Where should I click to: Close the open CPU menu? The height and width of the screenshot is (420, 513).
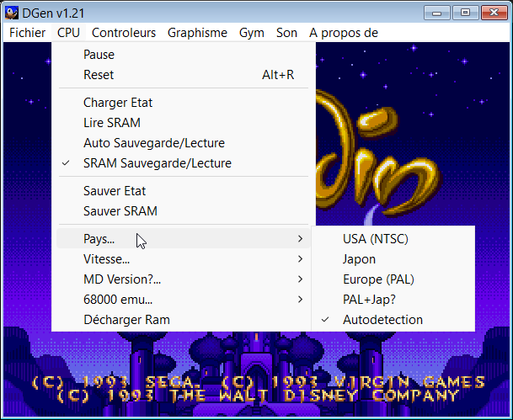click(68, 33)
